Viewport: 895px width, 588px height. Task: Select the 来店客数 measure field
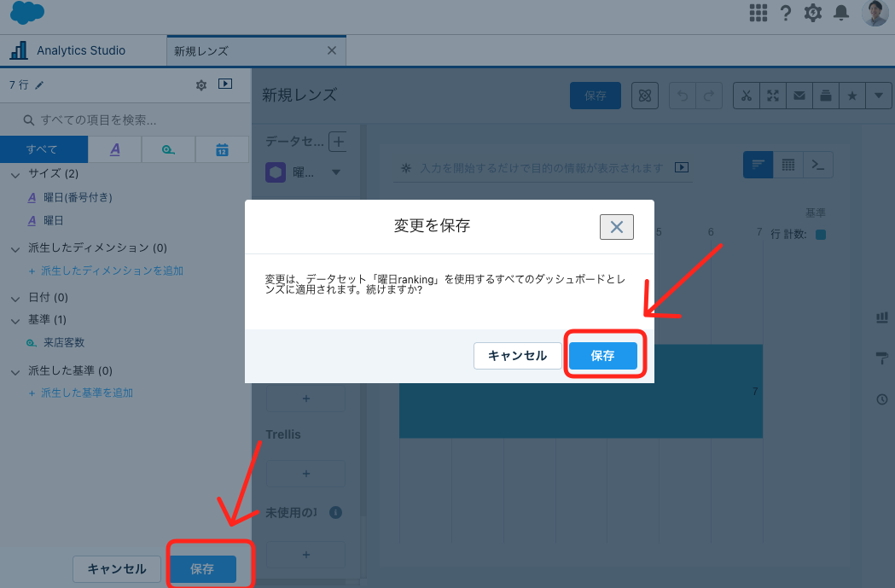(64, 342)
